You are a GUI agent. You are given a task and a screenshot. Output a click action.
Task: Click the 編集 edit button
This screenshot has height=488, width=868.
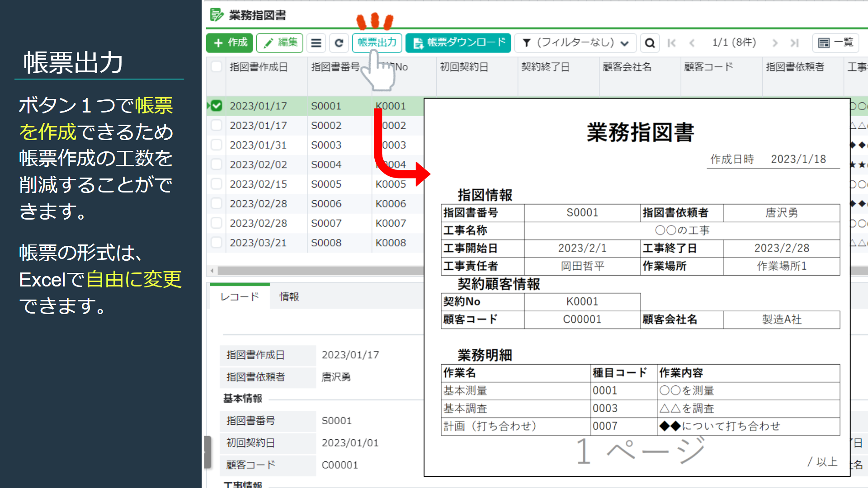pos(280,43)
